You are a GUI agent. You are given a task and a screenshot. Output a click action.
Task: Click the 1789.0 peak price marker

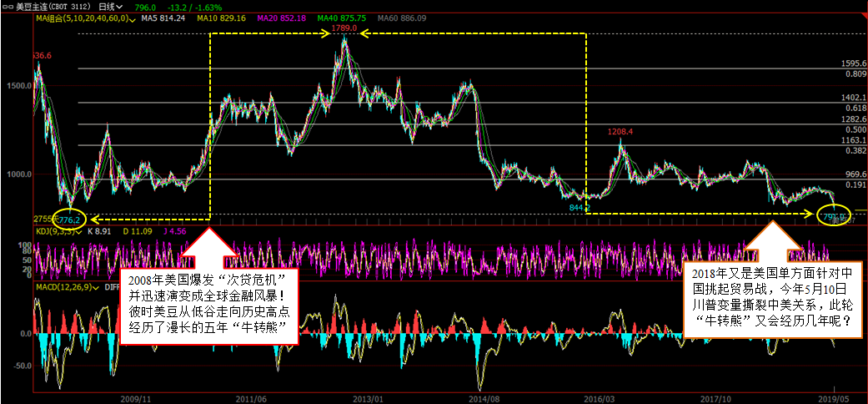(344, 28)
